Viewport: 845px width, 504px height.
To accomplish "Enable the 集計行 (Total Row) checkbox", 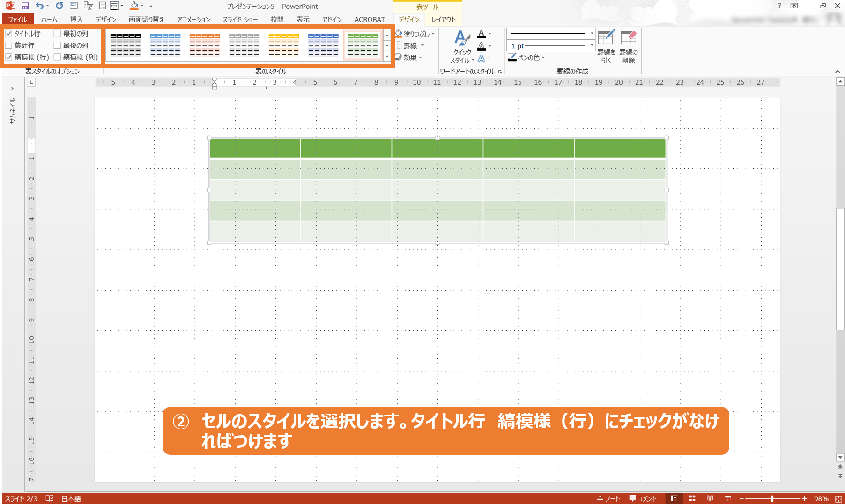I will click(x=8, y=45).
